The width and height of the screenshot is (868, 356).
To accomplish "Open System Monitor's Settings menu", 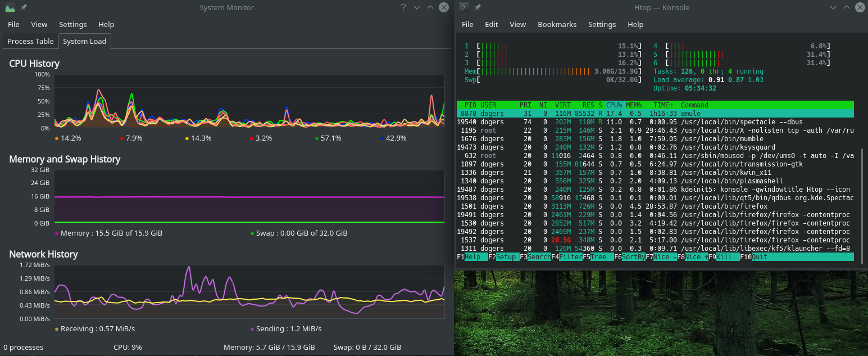I will click(72, 24).
